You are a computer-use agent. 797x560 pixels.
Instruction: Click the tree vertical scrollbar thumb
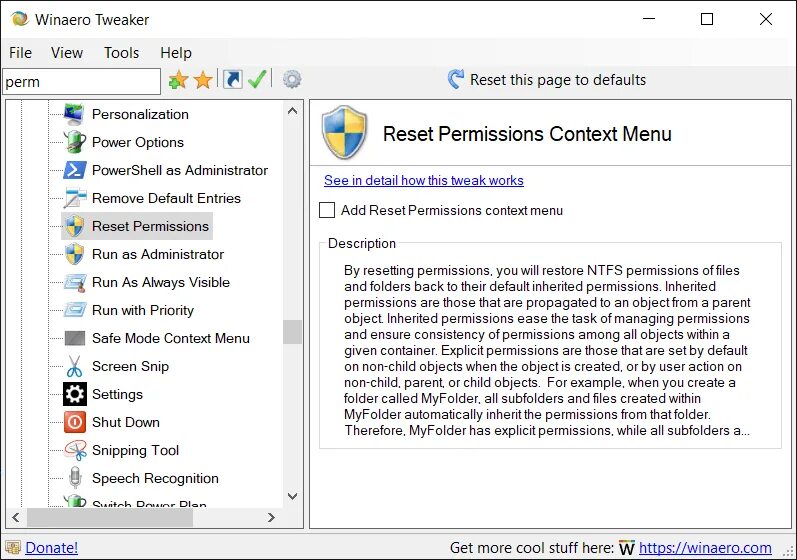[292, 332]
